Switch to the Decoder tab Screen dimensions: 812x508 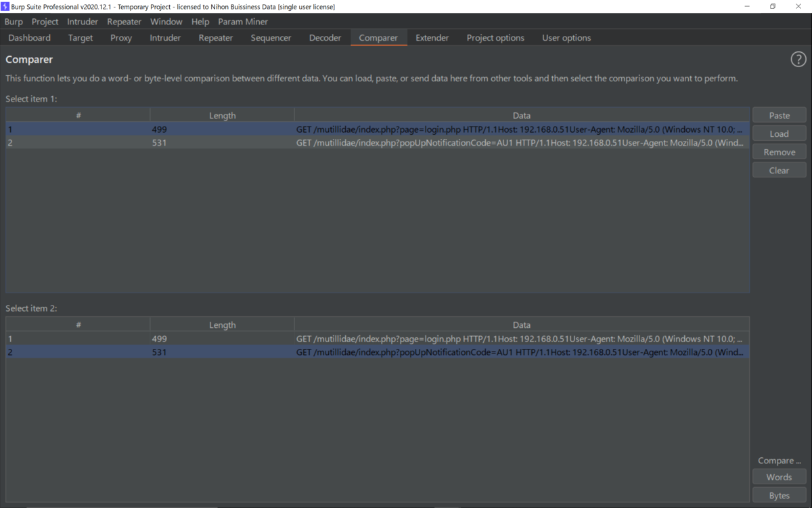click(325, 38)
